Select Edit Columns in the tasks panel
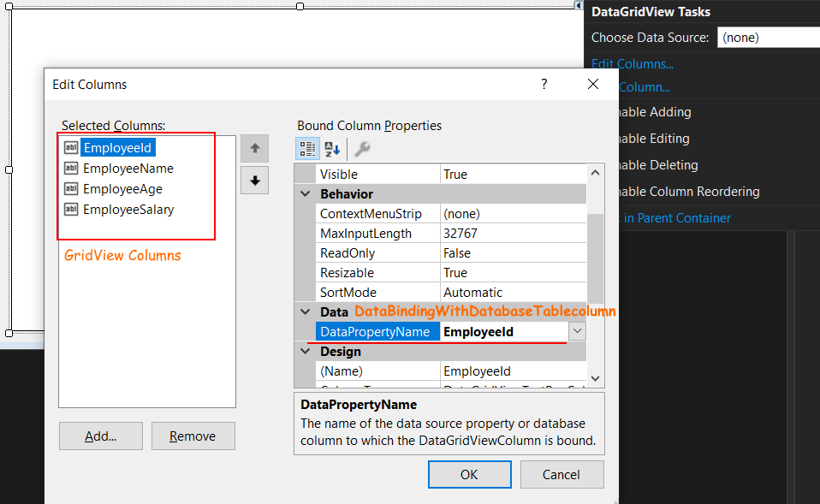 click(x=632, y=63)
